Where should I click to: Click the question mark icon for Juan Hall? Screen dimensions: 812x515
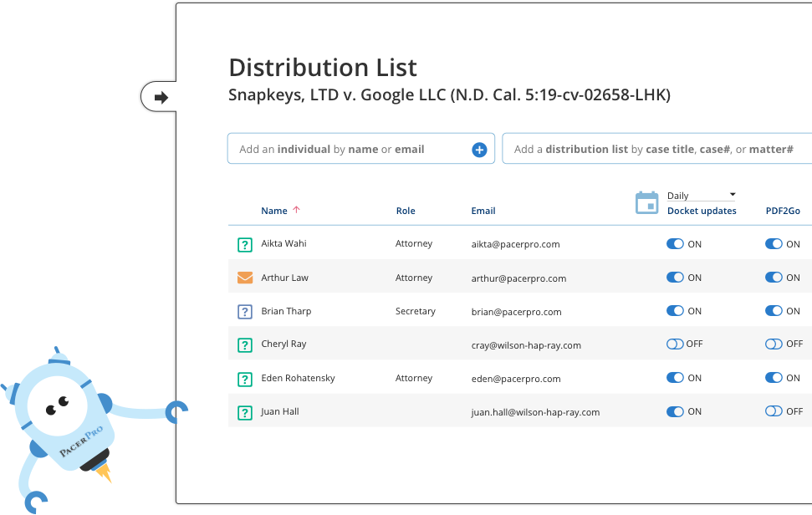(245, 412)
